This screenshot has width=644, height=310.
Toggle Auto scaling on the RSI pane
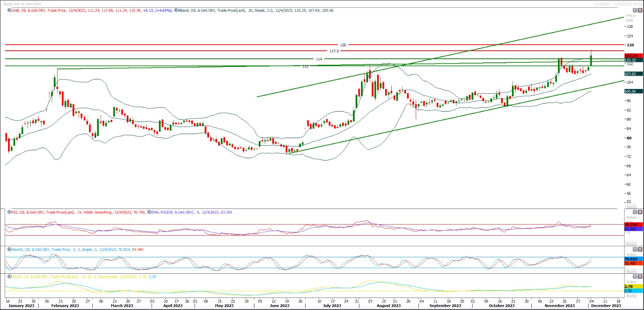point(632,244)
